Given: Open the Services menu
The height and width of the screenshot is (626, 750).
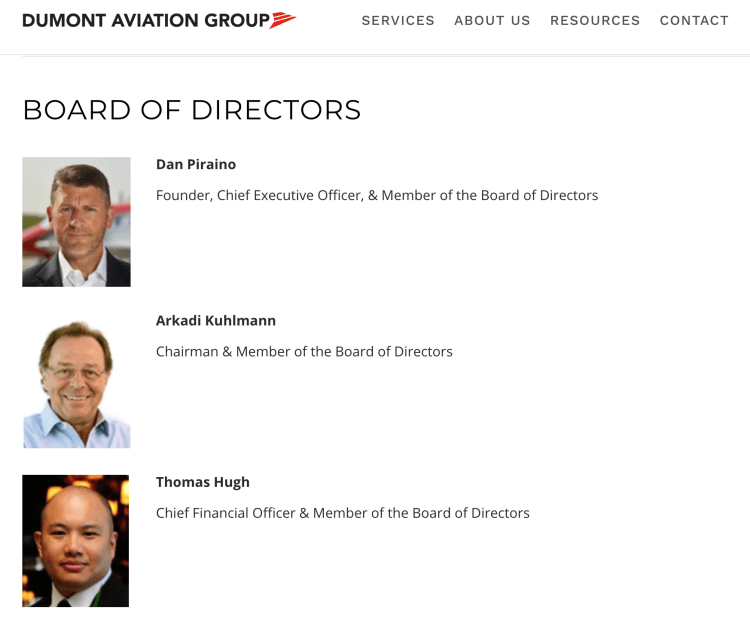Looking at the screenshot, I should [398, 21].
